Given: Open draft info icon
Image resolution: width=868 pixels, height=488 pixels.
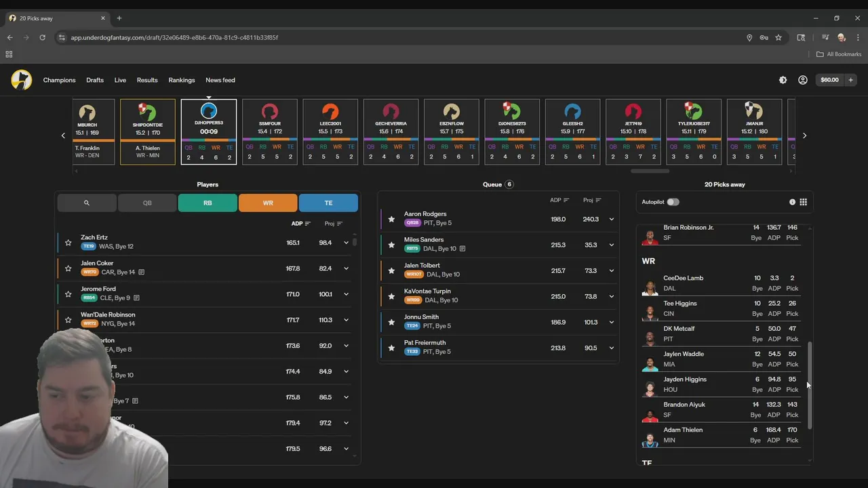Looking at the screenshot, I should pos(792,202).
